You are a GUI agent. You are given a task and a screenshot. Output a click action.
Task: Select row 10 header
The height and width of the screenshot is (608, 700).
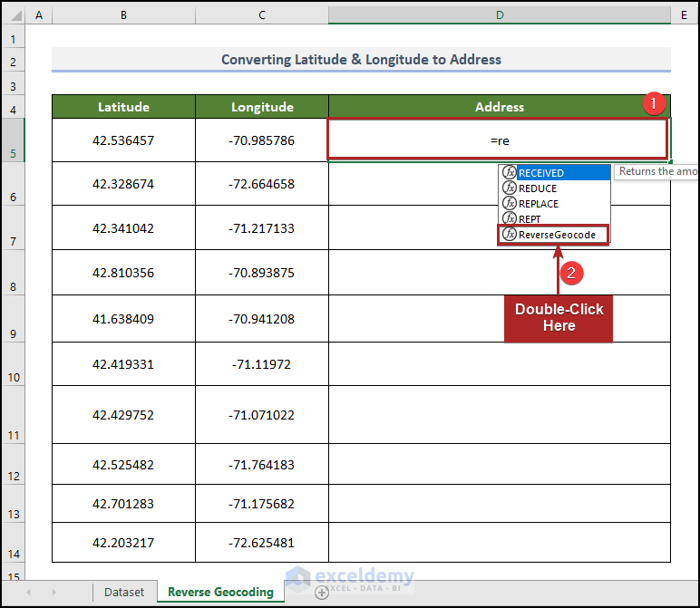point(13,364)
